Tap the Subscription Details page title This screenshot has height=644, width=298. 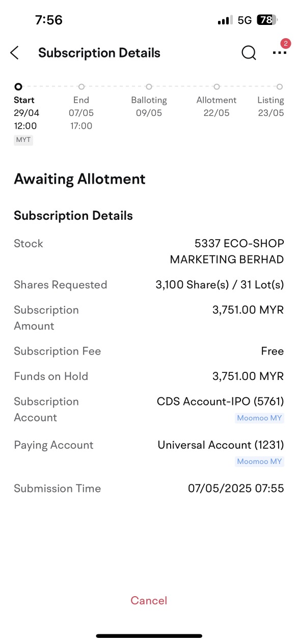click(99, 53)
